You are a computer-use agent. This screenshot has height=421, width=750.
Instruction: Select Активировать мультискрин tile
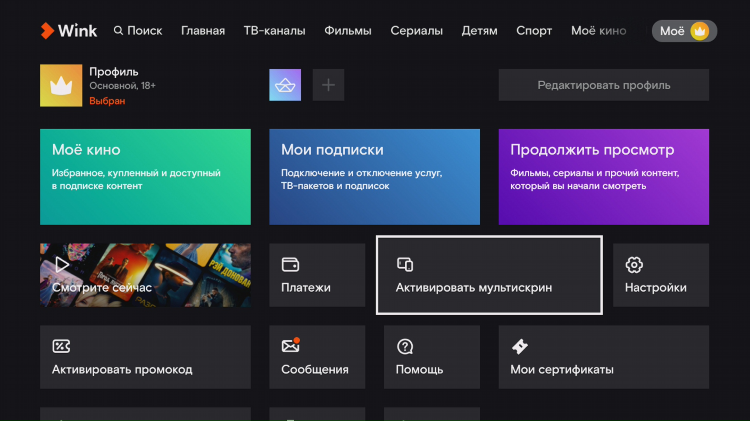(x=489, y=275)
